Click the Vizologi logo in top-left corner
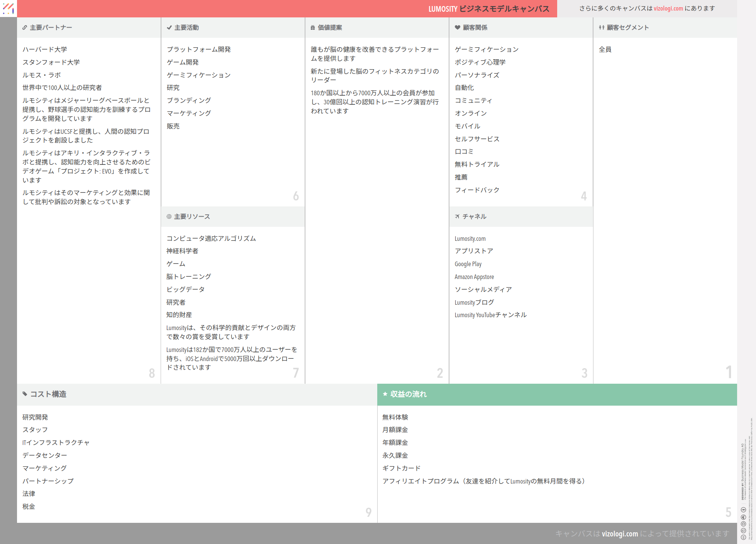The height and width of the screenshot is (544, 756). 8,8
